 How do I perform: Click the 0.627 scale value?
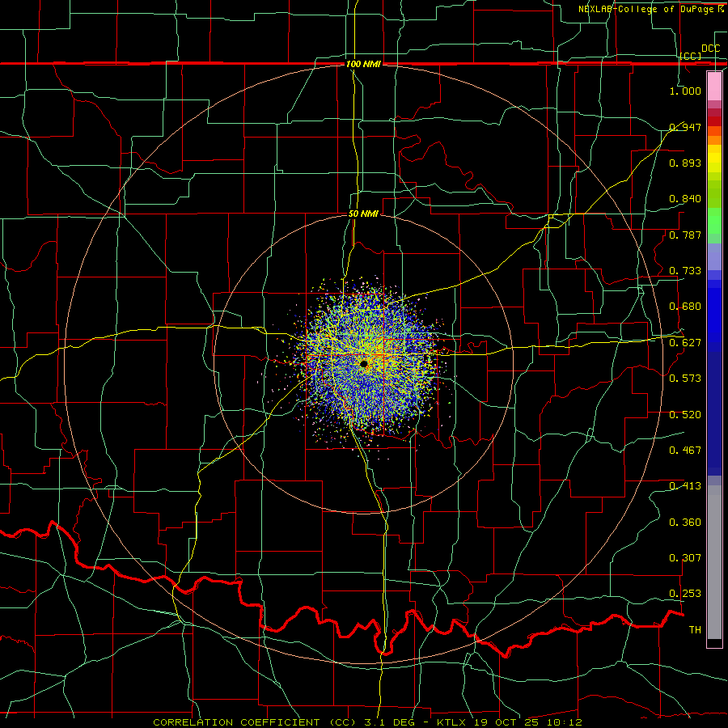tap(685, 343)
